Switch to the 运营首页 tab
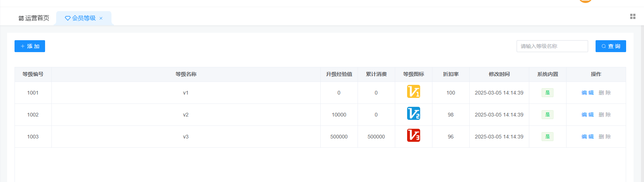 click(x=34, y=18)
